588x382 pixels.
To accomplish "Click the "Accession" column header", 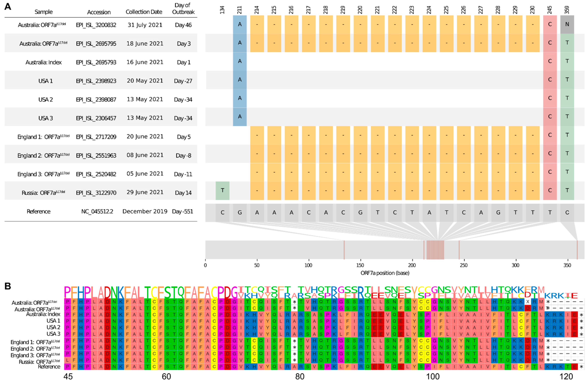I will pos(99,12).
